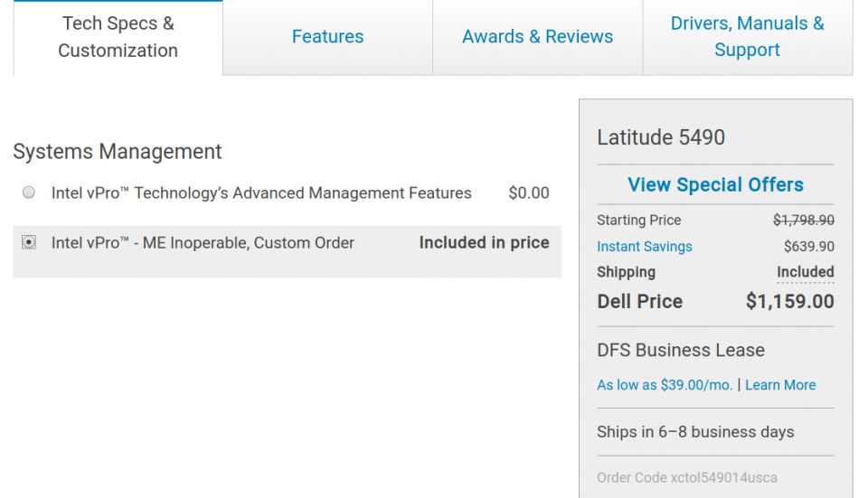Click the struck-through $1,798.90 starting price

click(803, 221)
